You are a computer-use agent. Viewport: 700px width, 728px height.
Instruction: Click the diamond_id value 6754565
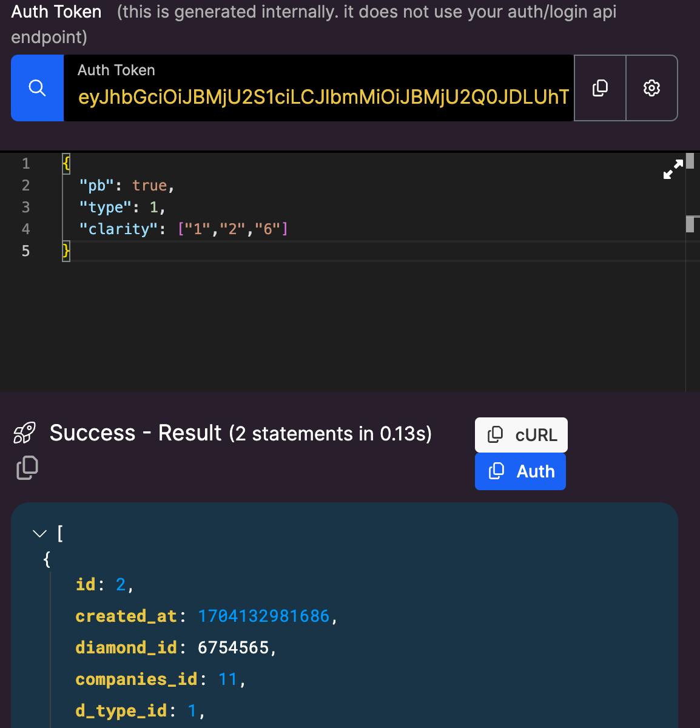pos(233,648)
